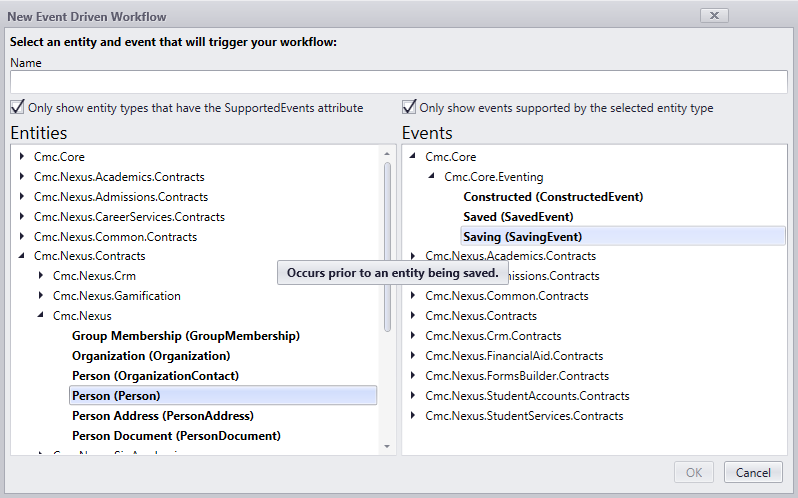Collapse the Cmc.Nexus.Contracts entity node
This screenshot has height=498, width=798.
pos(22,257)
